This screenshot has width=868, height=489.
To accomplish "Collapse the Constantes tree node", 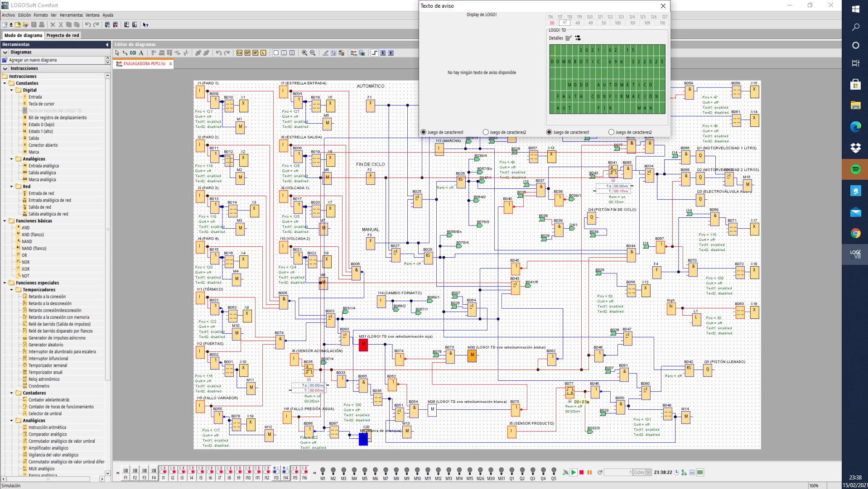I will 5,83.
